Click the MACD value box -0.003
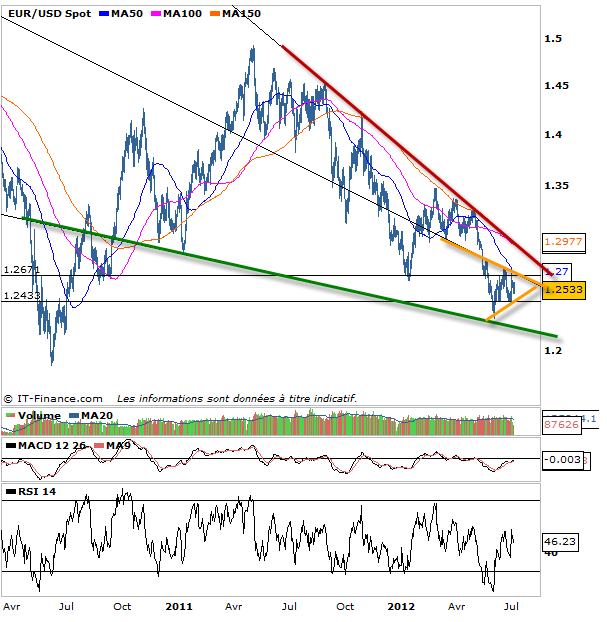The height and width of the screenshot is (622, 607). tap(561, 459)
